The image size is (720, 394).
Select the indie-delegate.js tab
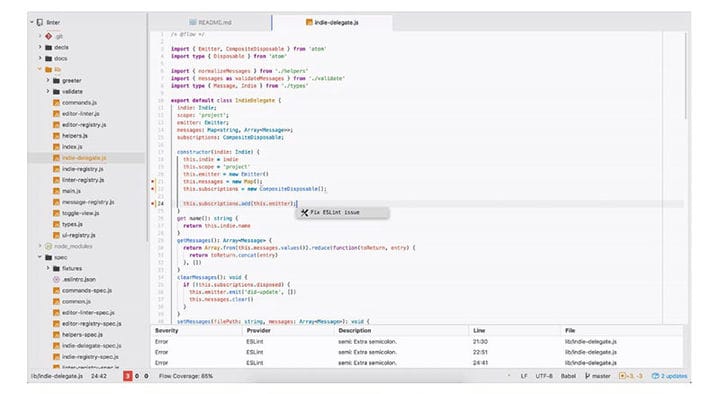pyautogui.click(x=332, y=22)
